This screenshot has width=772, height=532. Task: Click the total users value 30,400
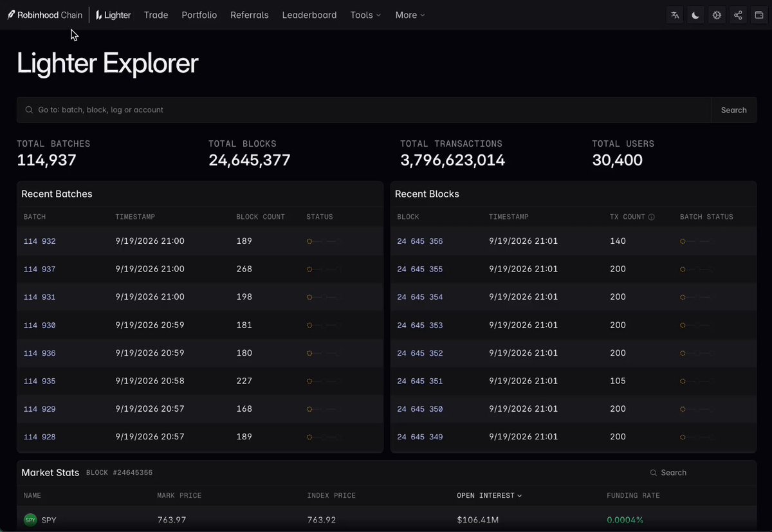(618, 160)
